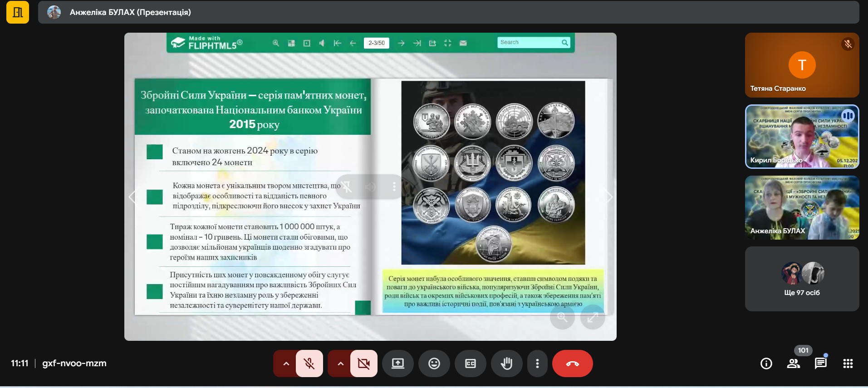Click the raise hand icon
The height and width of the screenshot is (388, 868).
pyautogui.click(x=506, y=363)
